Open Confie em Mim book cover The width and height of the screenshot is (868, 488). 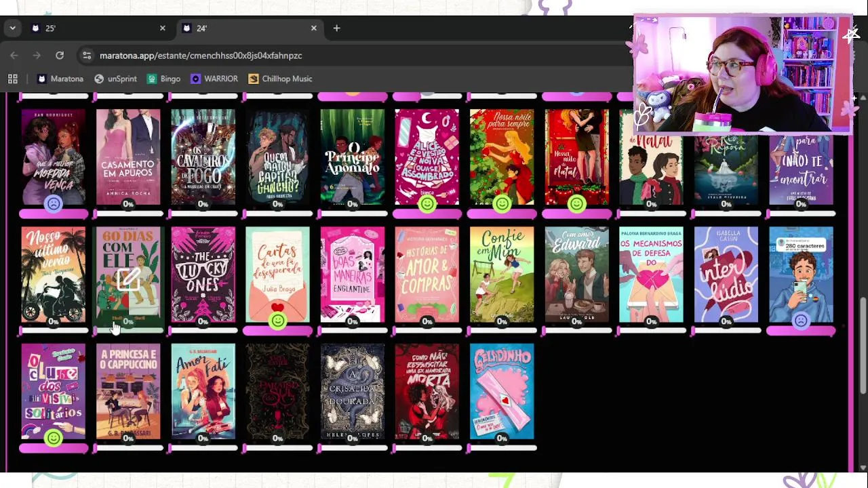[502, 274]
